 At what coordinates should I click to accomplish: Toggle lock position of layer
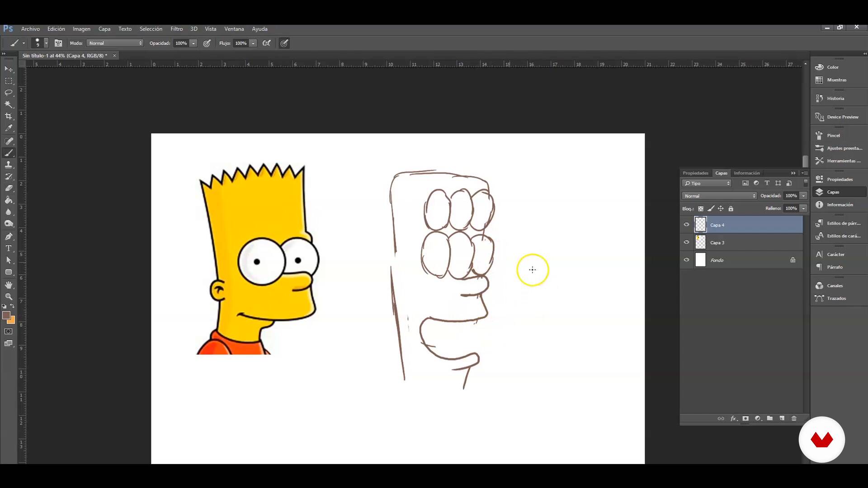tap(721, 208)
